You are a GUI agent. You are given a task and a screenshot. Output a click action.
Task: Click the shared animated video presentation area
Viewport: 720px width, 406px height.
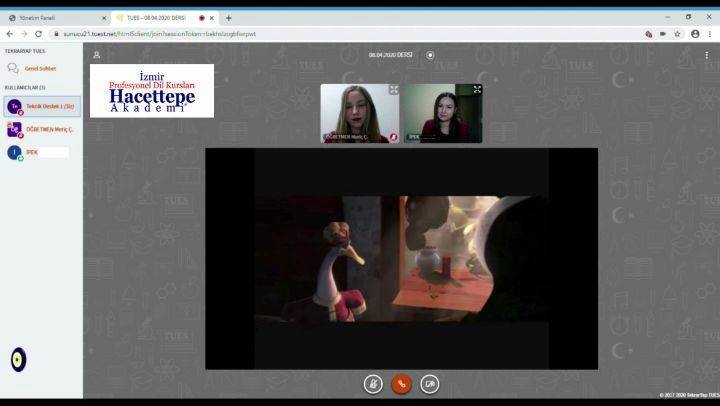click(401, 259)
